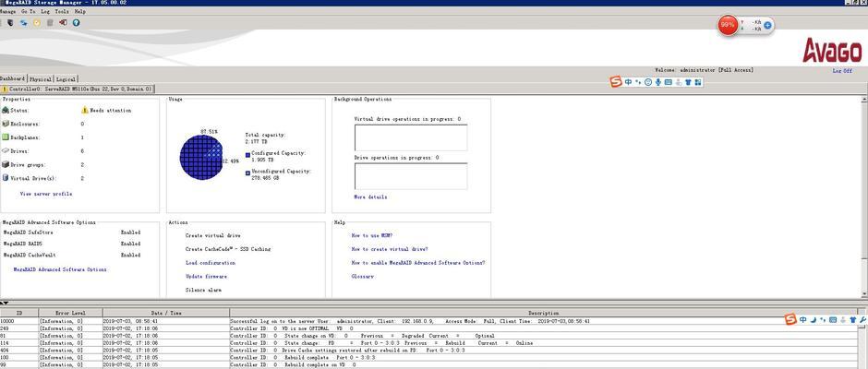
Task: Click the Description column header
Action: click(x=544, y=313)
